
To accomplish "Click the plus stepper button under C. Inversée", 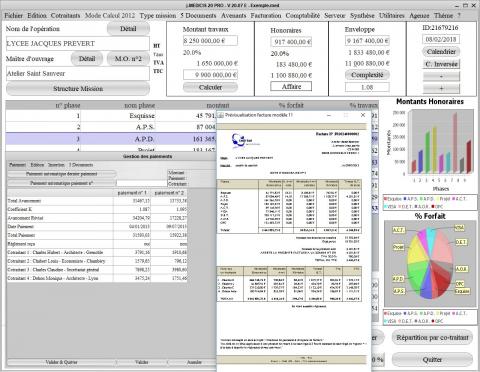I will coord(441,89).
